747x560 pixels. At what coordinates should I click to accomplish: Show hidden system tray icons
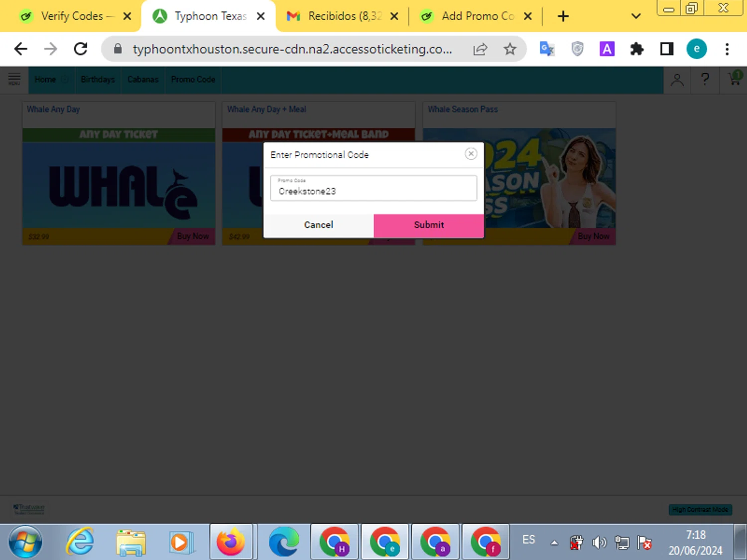coord(554,543)
